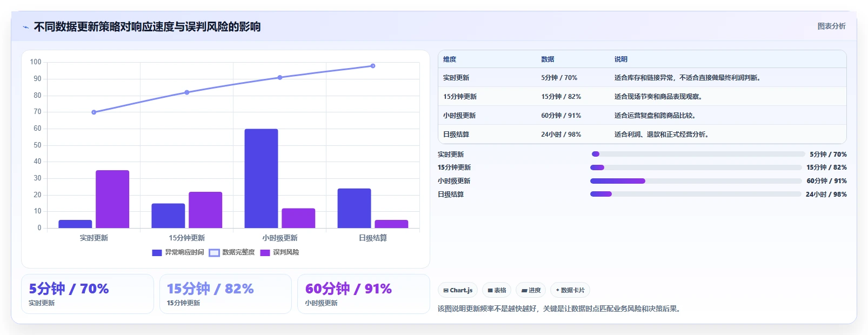868x335 pixels.
Task: Click the 表格 tag
Action: click(x=497, y=290)
